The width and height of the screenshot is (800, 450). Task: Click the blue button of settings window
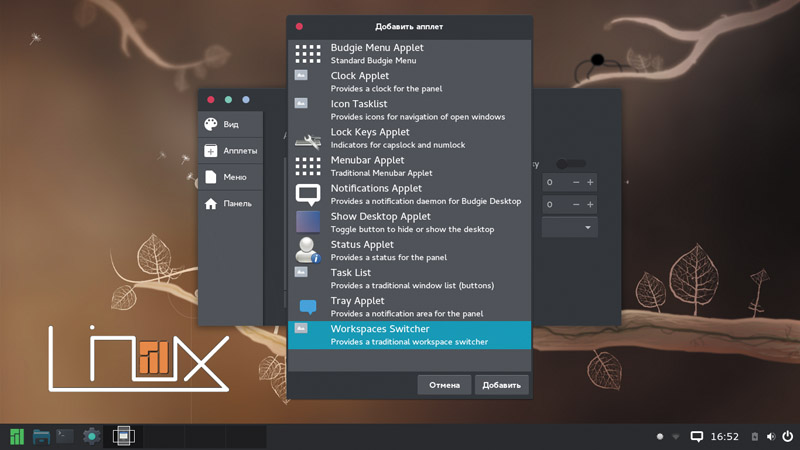click(x=246, y=99)
